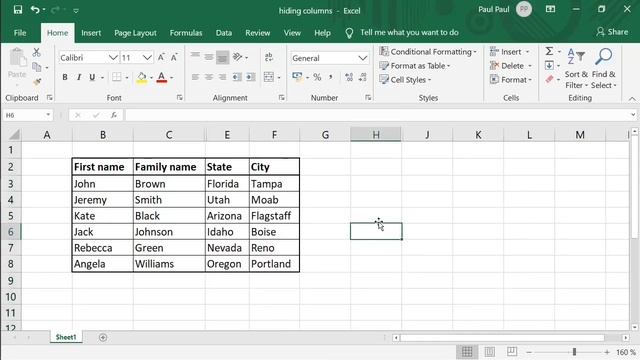
Task: Open the General number format dropdown
Action: tap(362, 58)
